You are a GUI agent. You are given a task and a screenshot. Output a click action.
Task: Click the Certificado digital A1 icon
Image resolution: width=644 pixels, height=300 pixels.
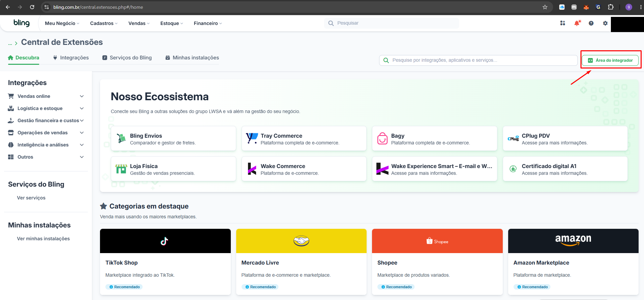(x=513, y=169)
